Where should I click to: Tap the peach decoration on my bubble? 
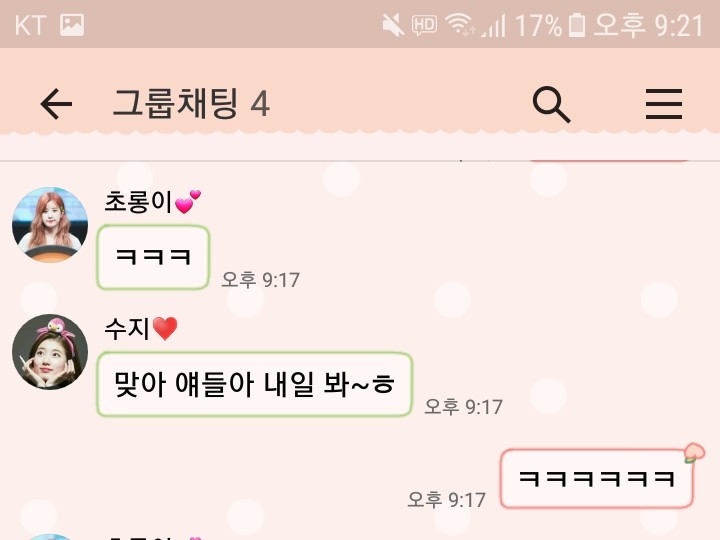click(694, 452)
